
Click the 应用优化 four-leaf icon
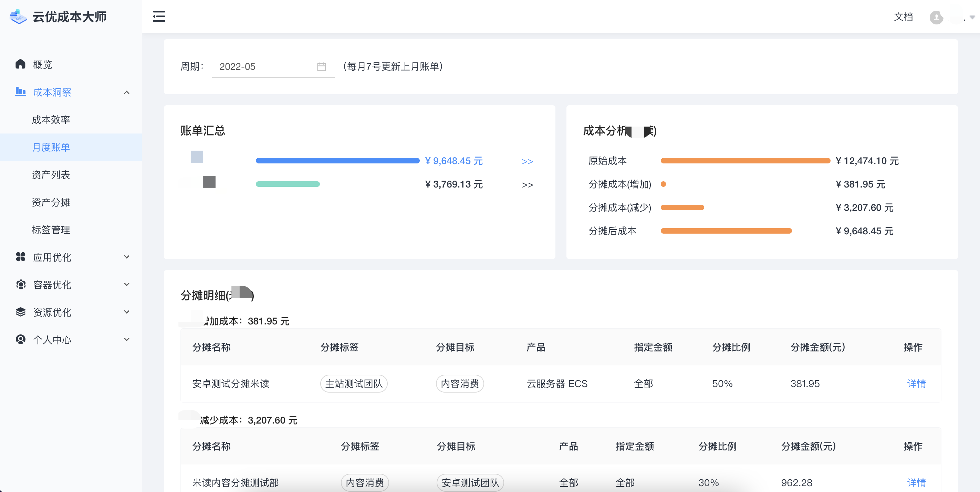pos(21,257)
